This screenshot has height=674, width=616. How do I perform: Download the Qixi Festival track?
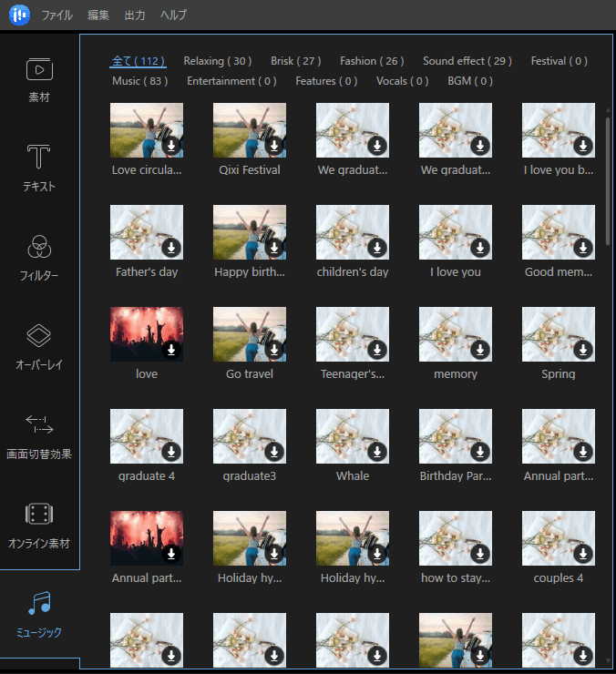pyautogui.click(x=274, y=146)
